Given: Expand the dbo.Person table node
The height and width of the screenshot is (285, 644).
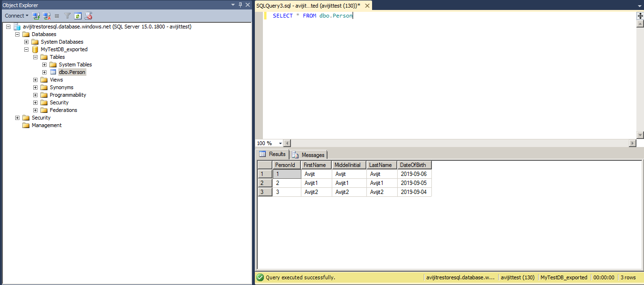Looking at the screenshot, I should click(45, 72).
